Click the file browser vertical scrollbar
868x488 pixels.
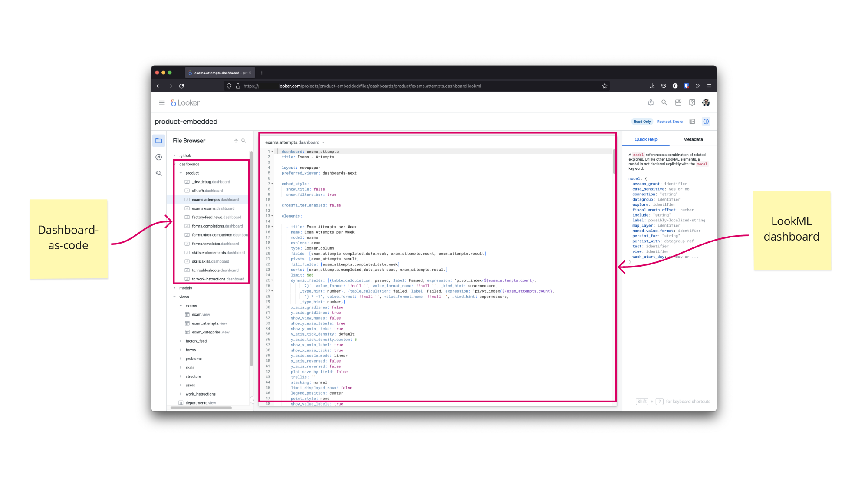pos(251,258)
